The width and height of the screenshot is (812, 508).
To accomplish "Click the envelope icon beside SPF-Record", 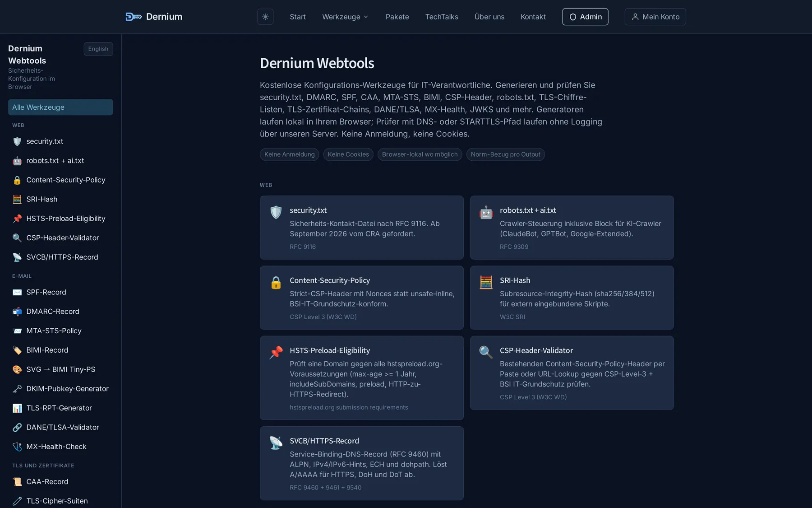I will (17, 292).
